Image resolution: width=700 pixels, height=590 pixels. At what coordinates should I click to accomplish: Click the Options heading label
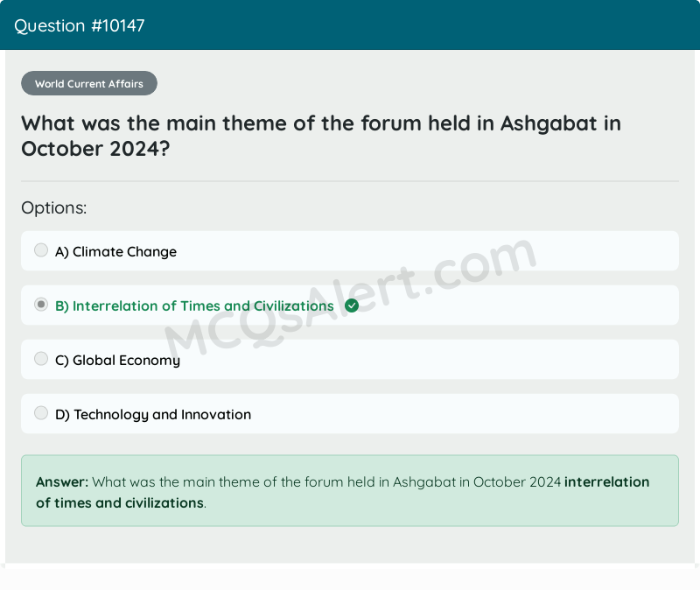click(x=53, y=207)
